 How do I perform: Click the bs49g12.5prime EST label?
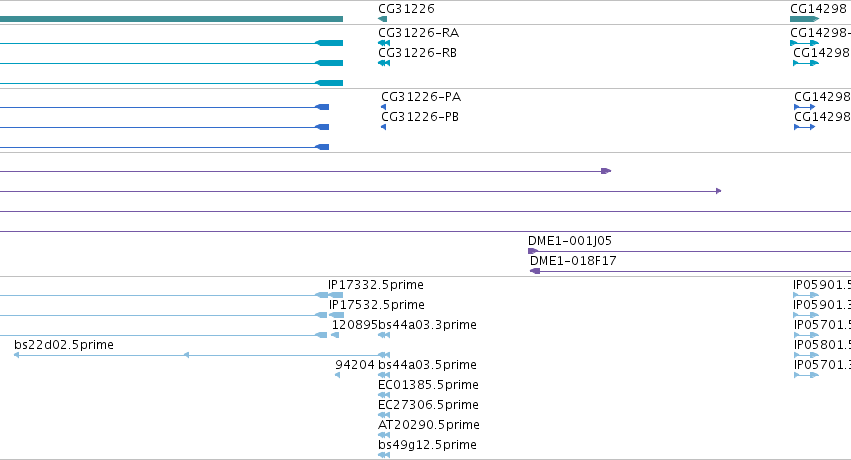click(428, 445)
